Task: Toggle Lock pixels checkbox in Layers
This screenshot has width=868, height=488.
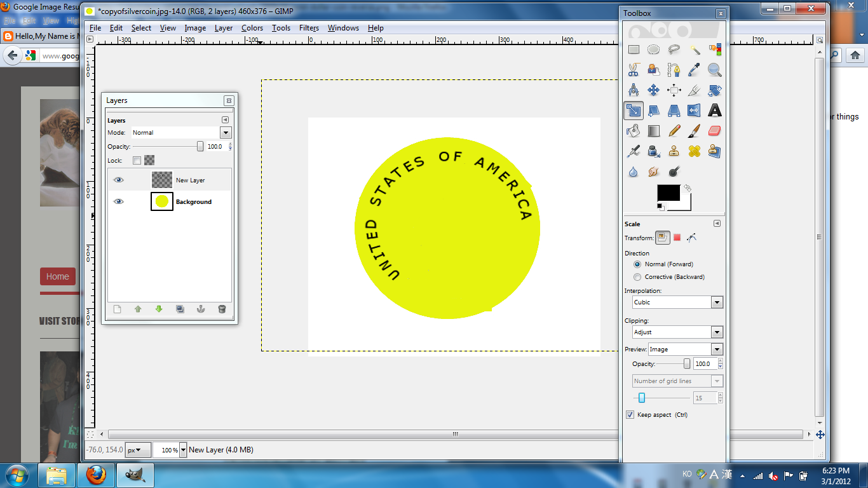Action: pos(137,161)
